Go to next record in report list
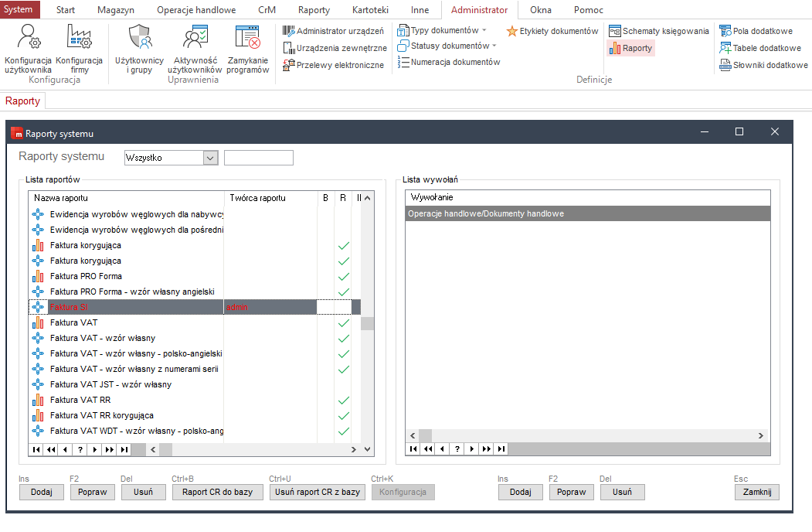The width and height of the screenshot is (812, 532). pyautogui.click(x=95, y=449)
